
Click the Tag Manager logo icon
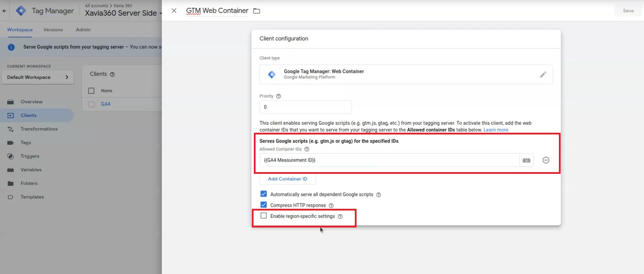[21, 11]
